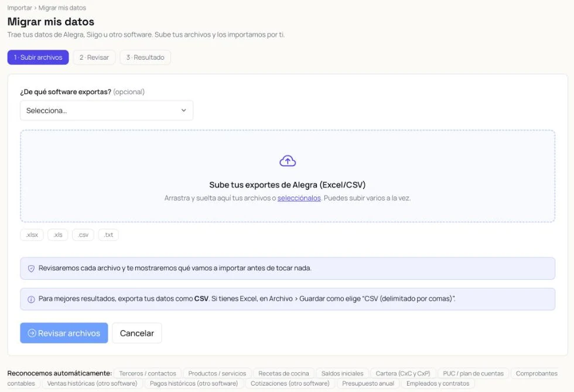Click the .xls format chip
This screenshot has width=574, height=392.
pos(58,235)
